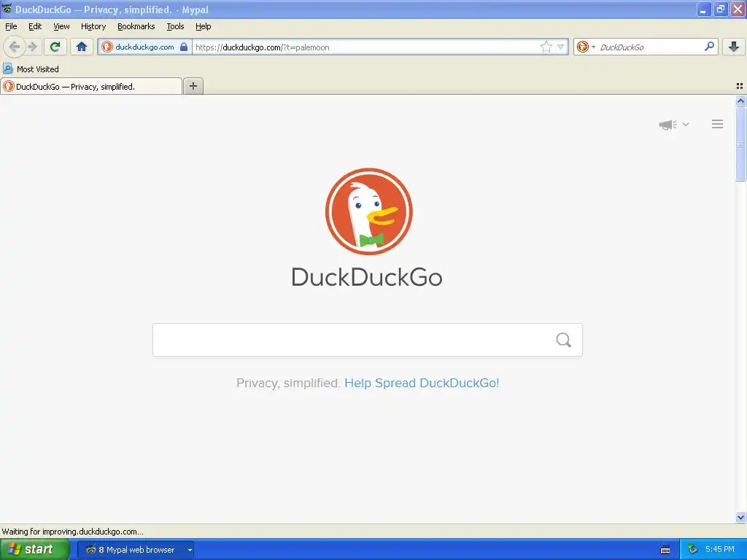Click the Mypal web browser taskbar button
This screenshot has height=560, width=747.
point(136,550)
